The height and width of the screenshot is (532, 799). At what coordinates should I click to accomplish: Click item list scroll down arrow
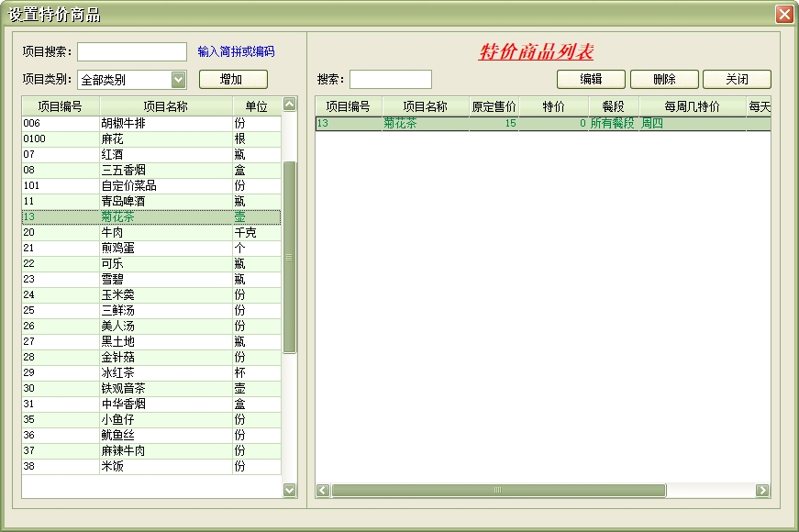tap(290, 491)
